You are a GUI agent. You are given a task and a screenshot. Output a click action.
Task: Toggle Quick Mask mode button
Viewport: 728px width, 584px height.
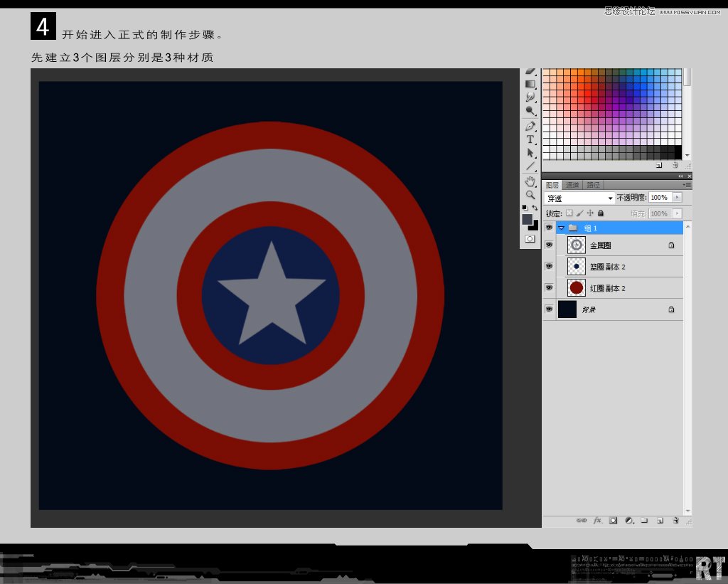pos(530,239)
